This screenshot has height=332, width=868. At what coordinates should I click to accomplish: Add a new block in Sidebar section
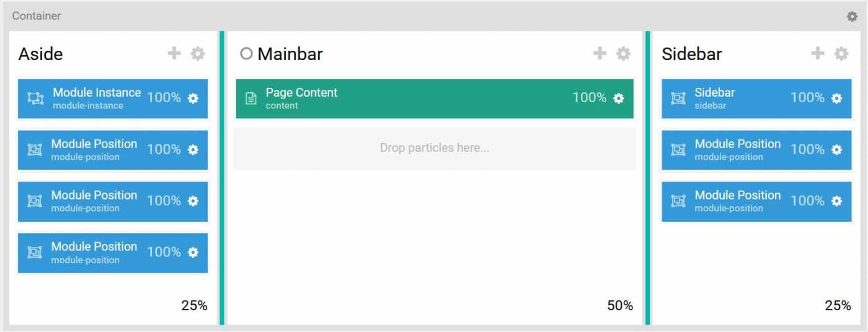pos(818,54)
